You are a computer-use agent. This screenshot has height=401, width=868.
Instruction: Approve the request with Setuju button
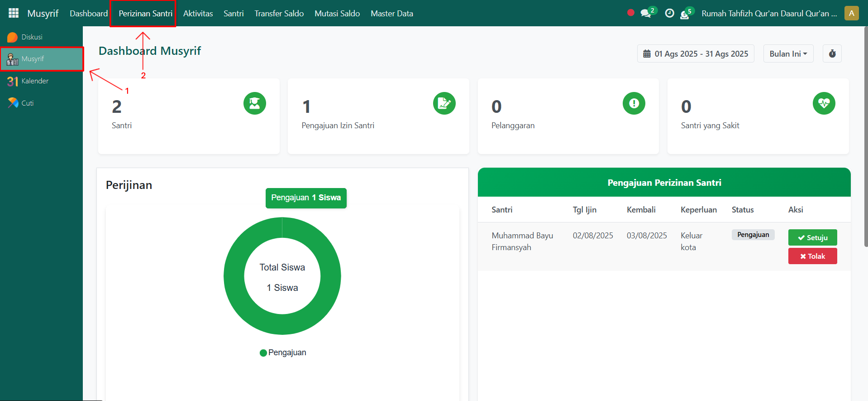point(812,237)
